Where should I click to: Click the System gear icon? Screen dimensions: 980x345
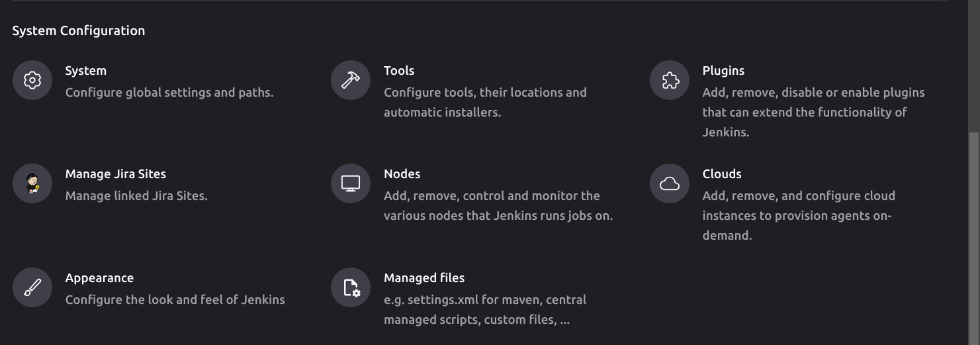tap(32, 80)
